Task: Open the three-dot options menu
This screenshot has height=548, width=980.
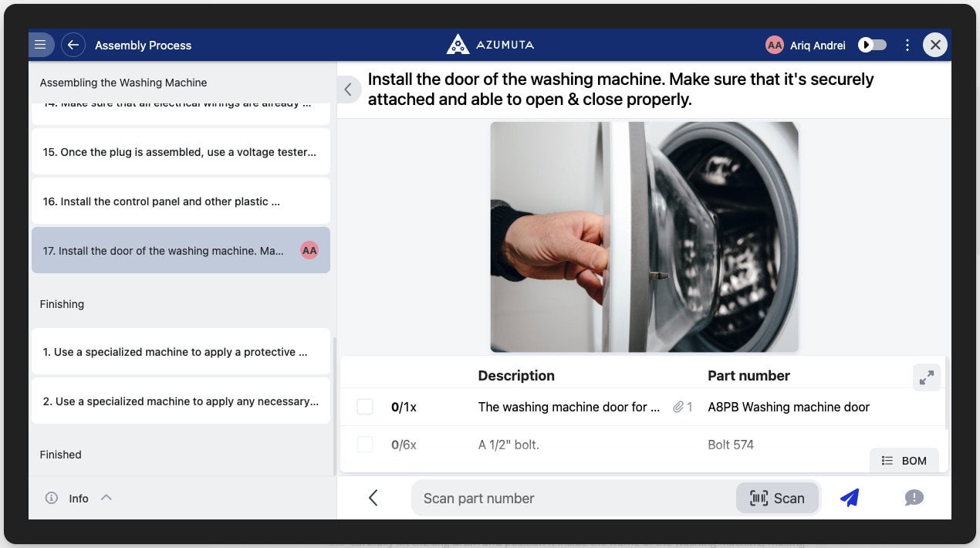Action: [907, 45]
